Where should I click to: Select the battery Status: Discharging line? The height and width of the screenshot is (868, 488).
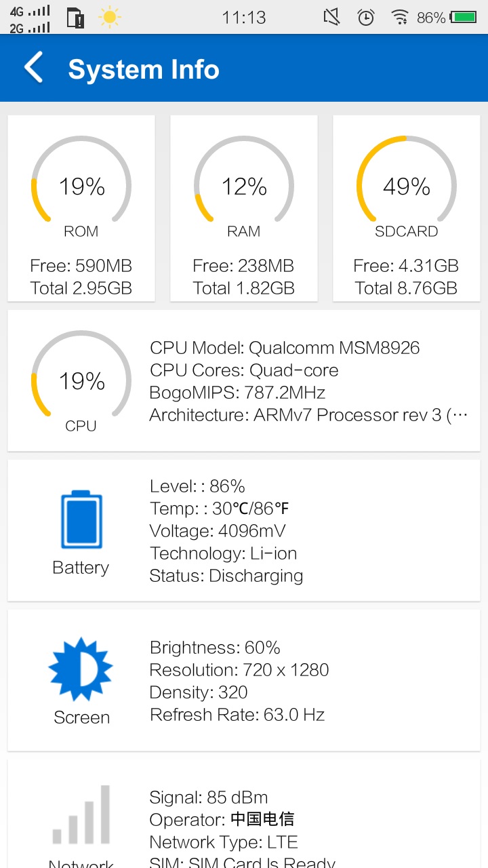click(226, 576)
